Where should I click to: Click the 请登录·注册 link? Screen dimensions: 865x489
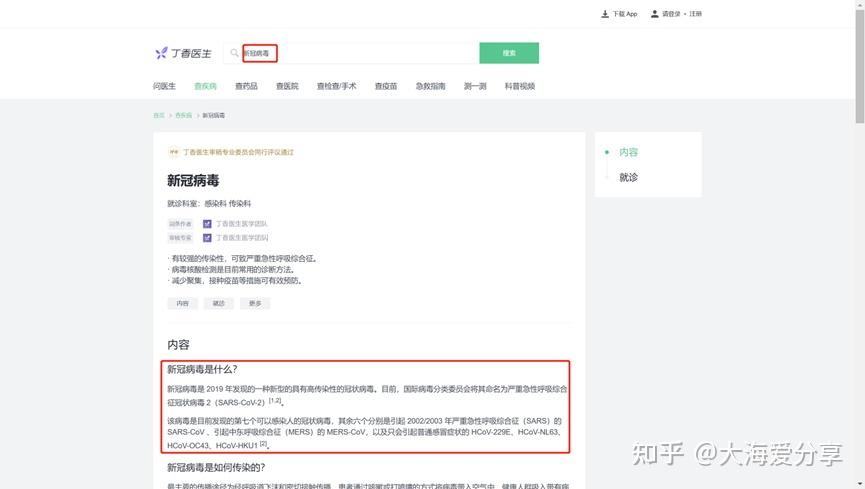pyautogui.click(x=682, y=14)
